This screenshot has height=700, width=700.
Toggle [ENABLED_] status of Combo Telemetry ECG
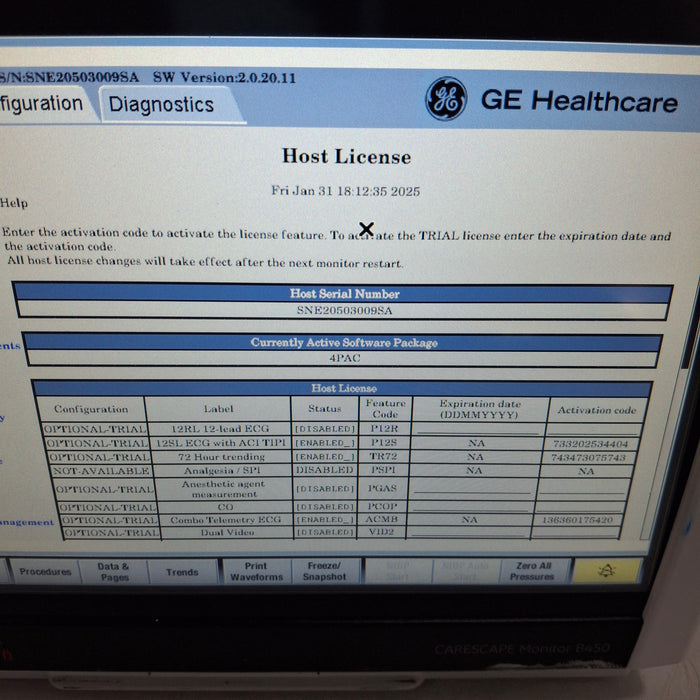[325, 520]
